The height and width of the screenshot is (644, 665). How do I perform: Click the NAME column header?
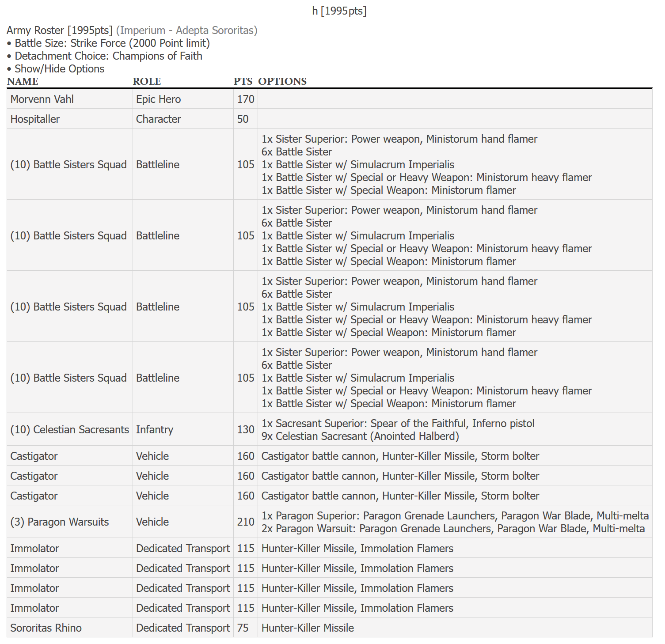(23, 81)
